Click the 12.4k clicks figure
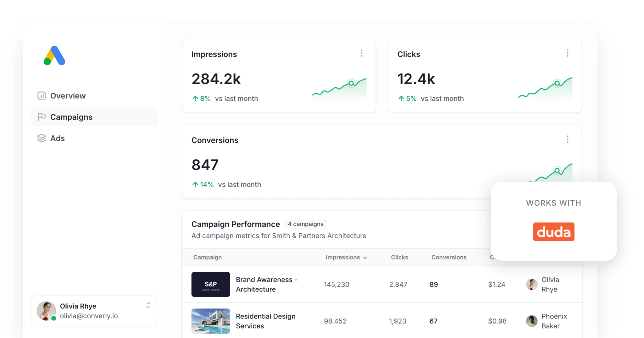Viewport: 644px width, 338px height. coord(416,79)
